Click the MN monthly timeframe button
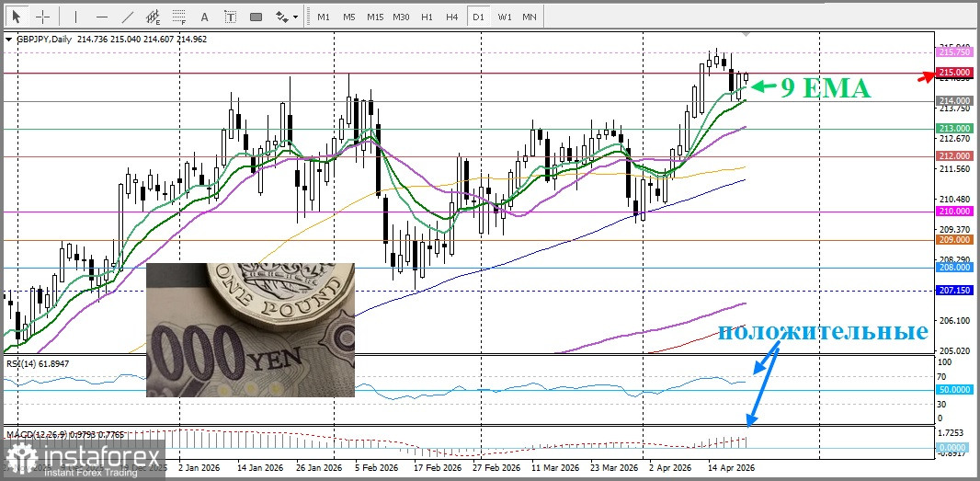The height and width of the screenshot is (481, 980). tap(530, 17)
